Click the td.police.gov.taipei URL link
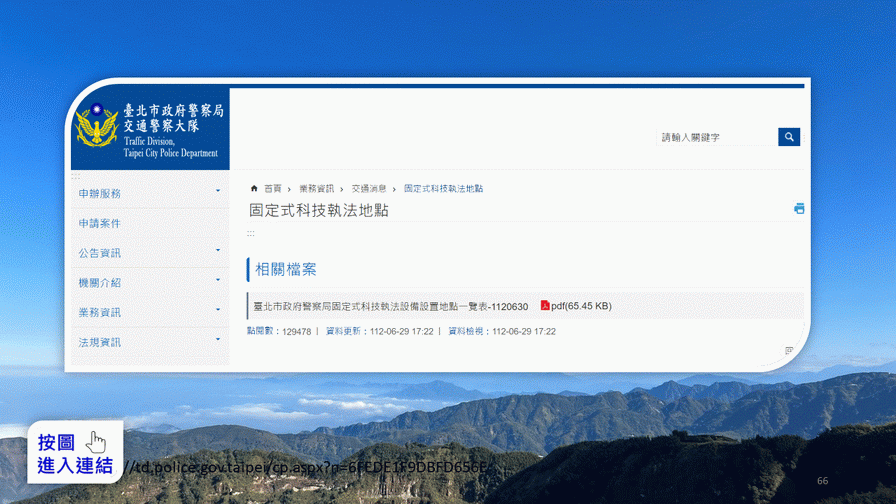This screenshot has height=504, width=896. point(310,467)
